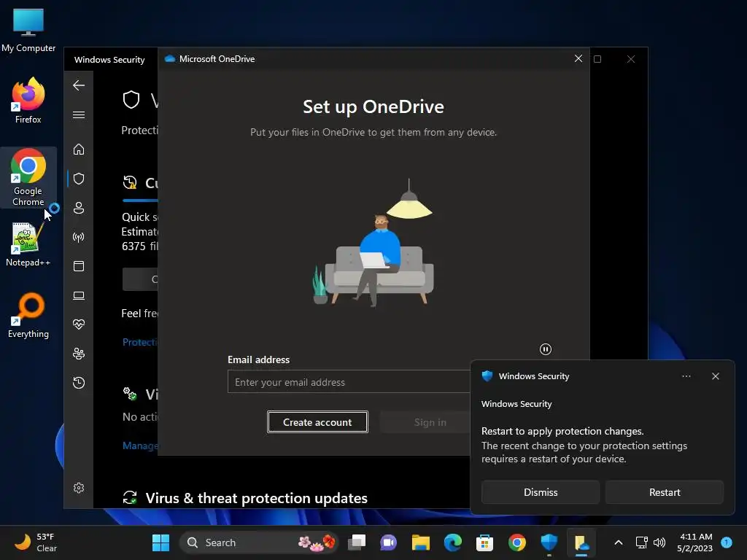Show hidden system tray icons

tap(619, 542)
